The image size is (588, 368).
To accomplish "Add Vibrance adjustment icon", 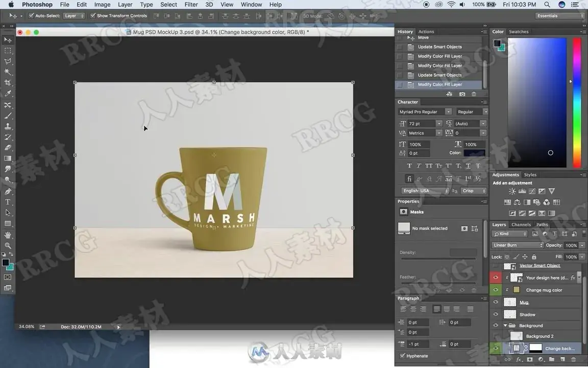I will (x=552, y=191).
